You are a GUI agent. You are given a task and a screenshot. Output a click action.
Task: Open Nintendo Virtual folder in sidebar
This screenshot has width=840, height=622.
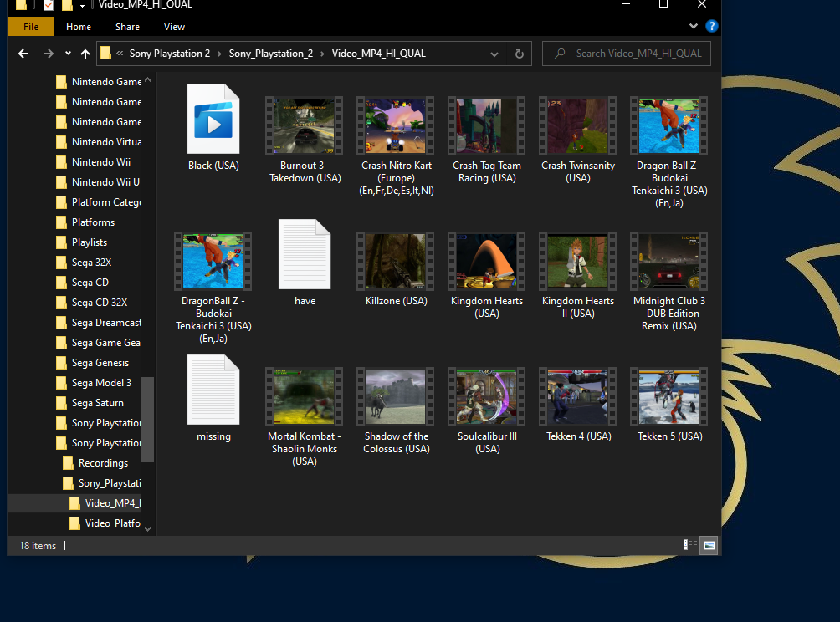pyautogui.click(x=99, y=142)
